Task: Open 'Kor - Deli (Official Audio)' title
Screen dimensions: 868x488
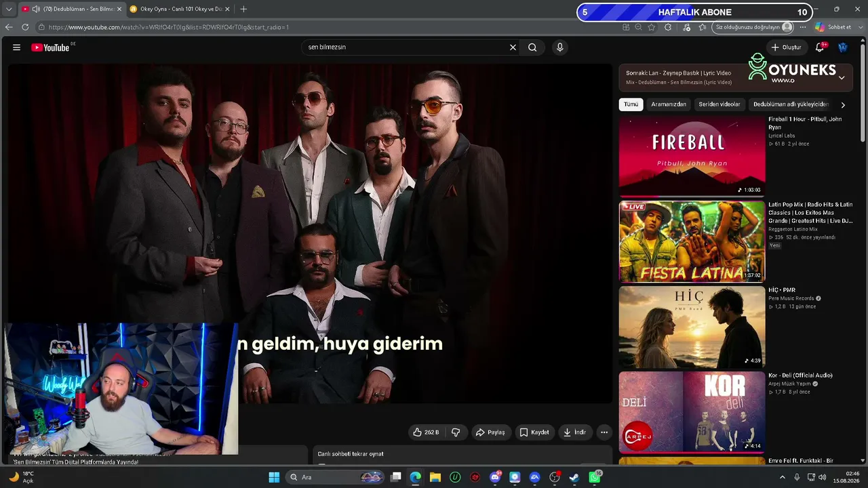Action: 800,375
